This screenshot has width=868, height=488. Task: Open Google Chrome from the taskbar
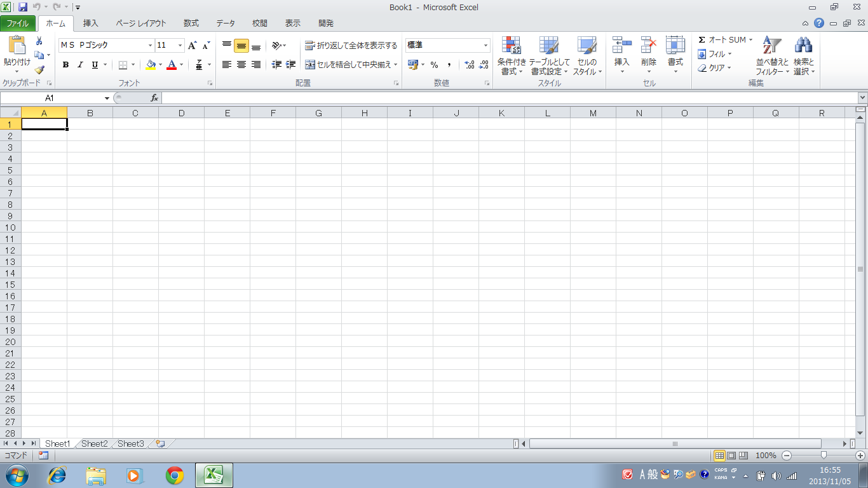coord(175,475)
